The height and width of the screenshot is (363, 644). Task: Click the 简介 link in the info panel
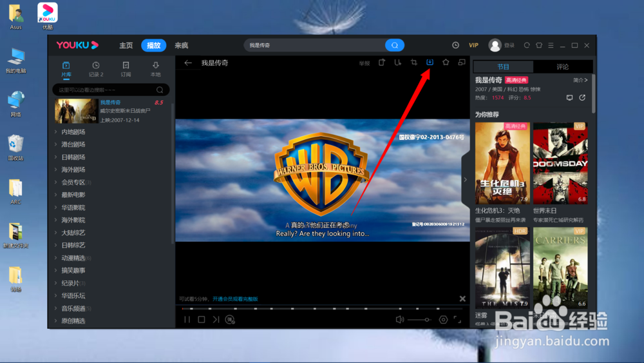(580, 80)
